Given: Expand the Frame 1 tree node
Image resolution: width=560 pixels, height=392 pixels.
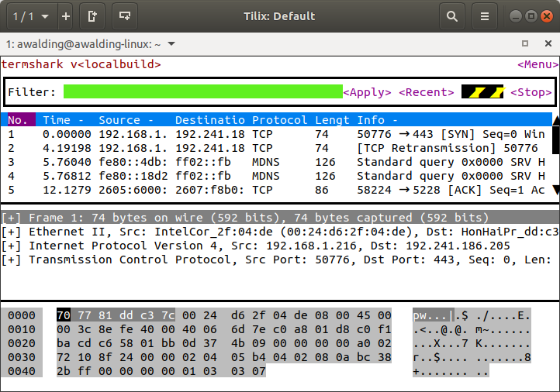Looking at the screenshot, I should pyautogui.click(x=11, y=218).
